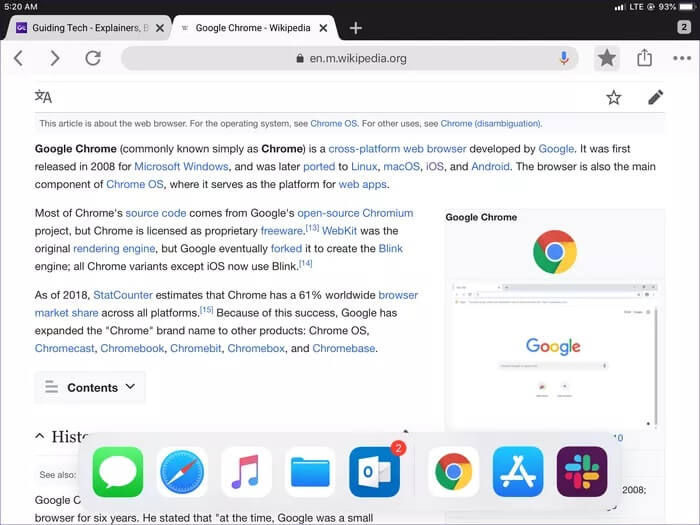Go back with the browser back arrow
Screen dimensions: 700x525
pyautogui.click(x=18, y=58)
